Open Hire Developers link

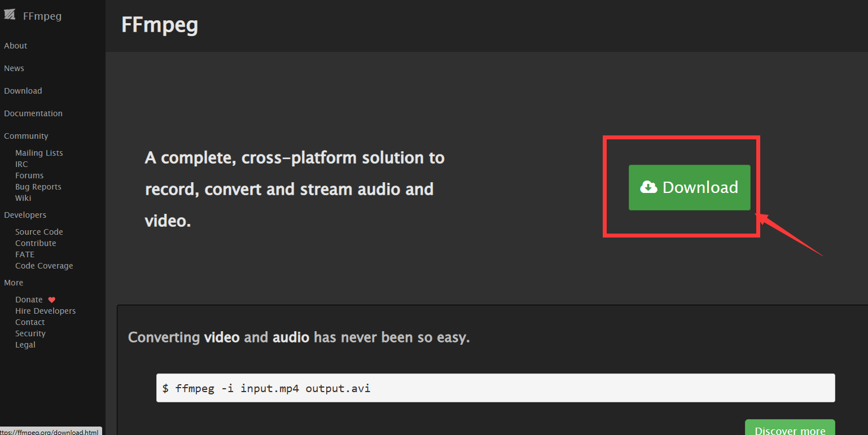point(45,311)
